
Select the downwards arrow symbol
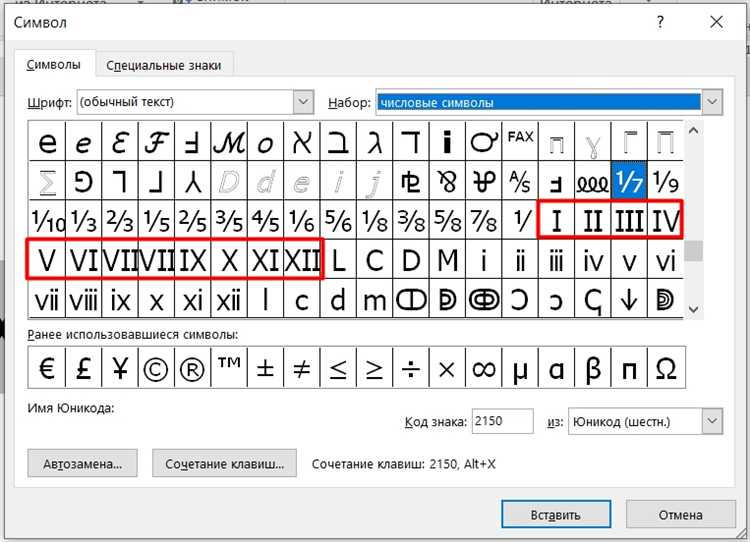[629, 300]
